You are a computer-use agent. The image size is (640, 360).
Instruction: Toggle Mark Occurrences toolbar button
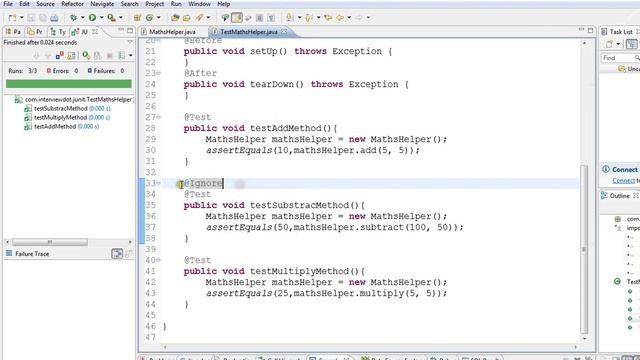[x=237, y=18]
